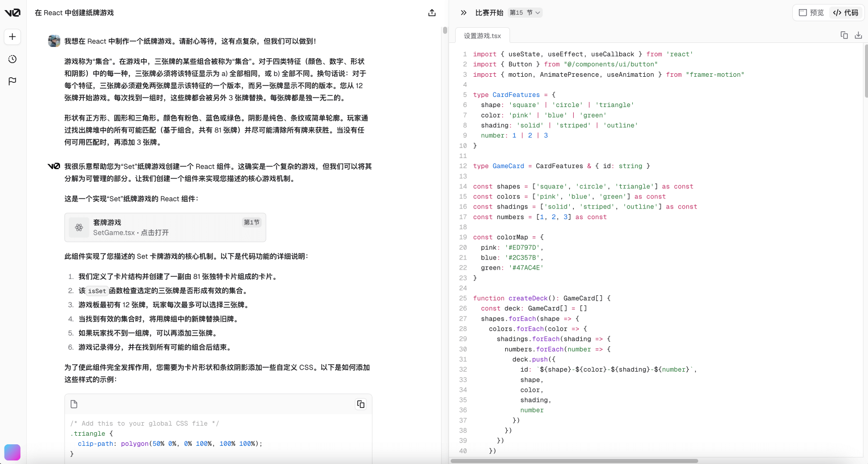This screenshot has width=868, height=464.
Task: Click the gradient profile avatar at bottom left
Action: coord(12,452)
